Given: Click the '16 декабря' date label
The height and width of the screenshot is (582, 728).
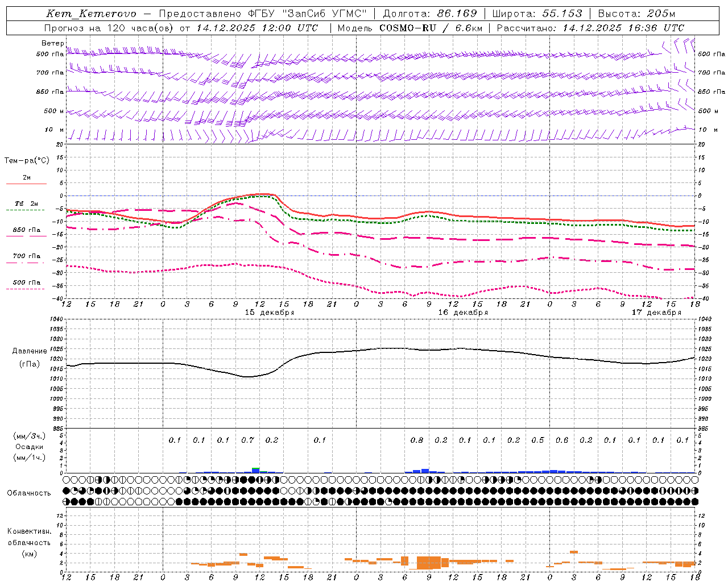Looking at the screenshot, I should (x=463, y=313).
